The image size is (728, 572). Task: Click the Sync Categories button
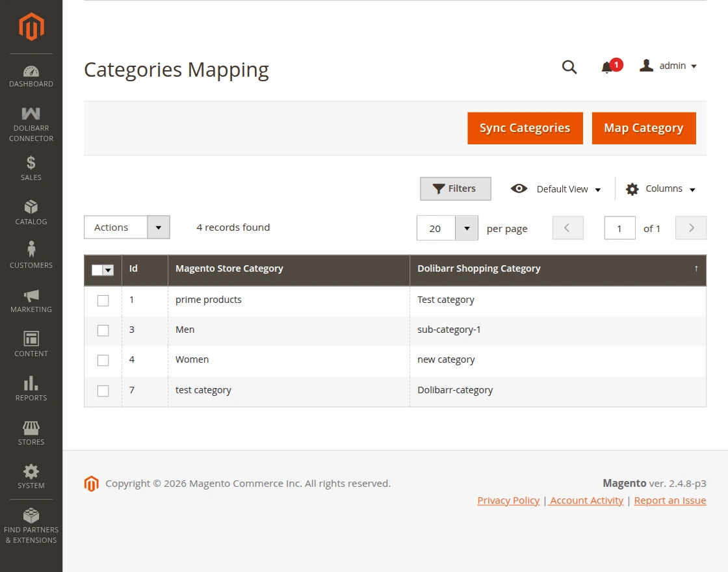[x=525, y=128]
